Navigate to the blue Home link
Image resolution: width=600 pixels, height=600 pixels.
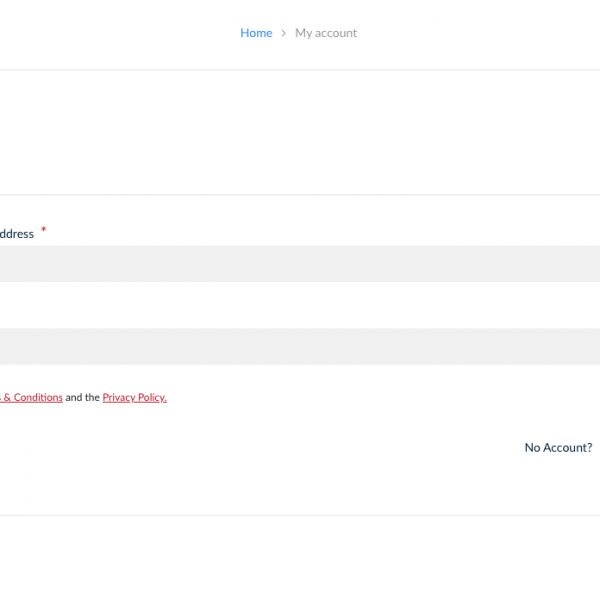[256, 33]
